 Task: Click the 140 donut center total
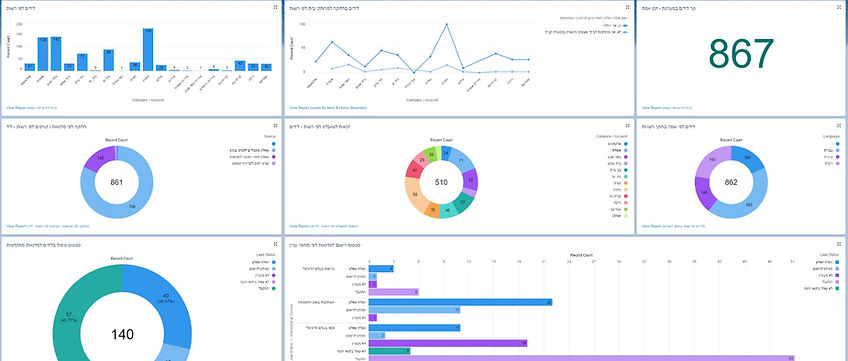coord(122,335)
